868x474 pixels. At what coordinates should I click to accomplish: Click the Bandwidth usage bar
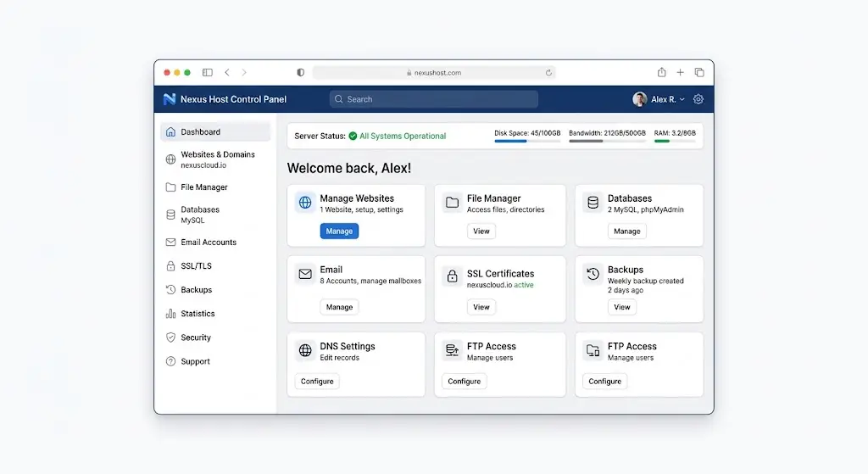[x=607, y=142]
